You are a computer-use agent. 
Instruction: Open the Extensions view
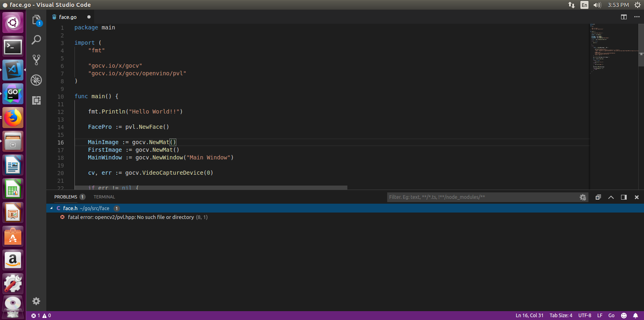[x=36, y=100]
